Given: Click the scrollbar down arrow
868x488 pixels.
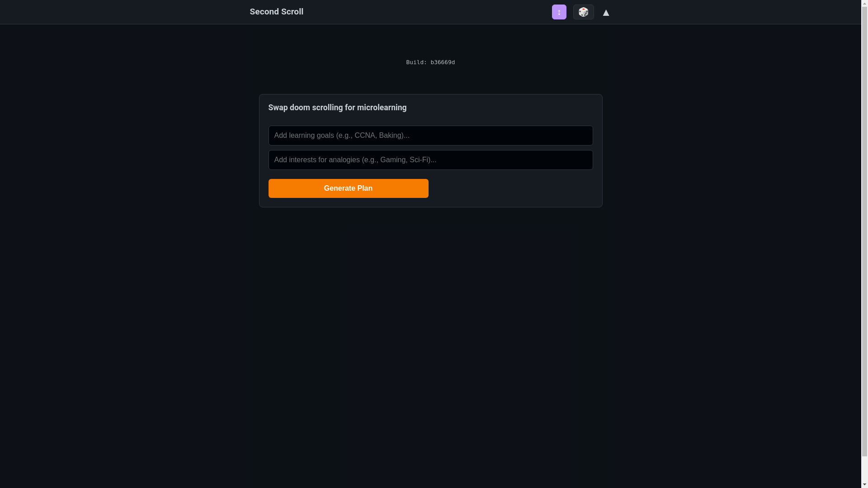Looking at the screenshot, I should (864, 484).
